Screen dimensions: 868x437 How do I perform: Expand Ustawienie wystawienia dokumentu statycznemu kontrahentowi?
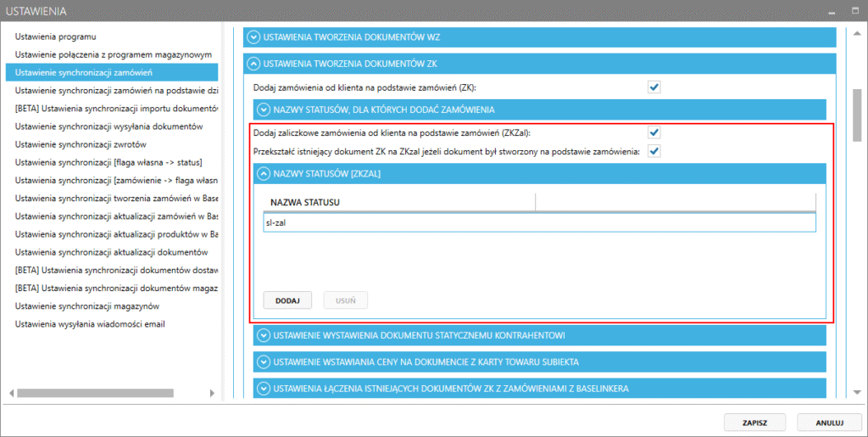(262, 335)
